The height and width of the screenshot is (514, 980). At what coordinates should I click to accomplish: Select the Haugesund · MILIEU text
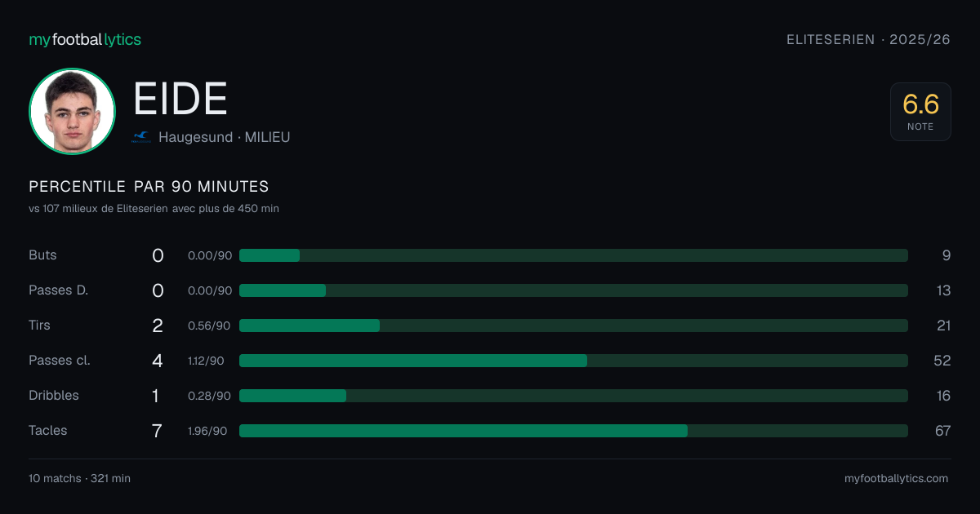pos(224,137)
